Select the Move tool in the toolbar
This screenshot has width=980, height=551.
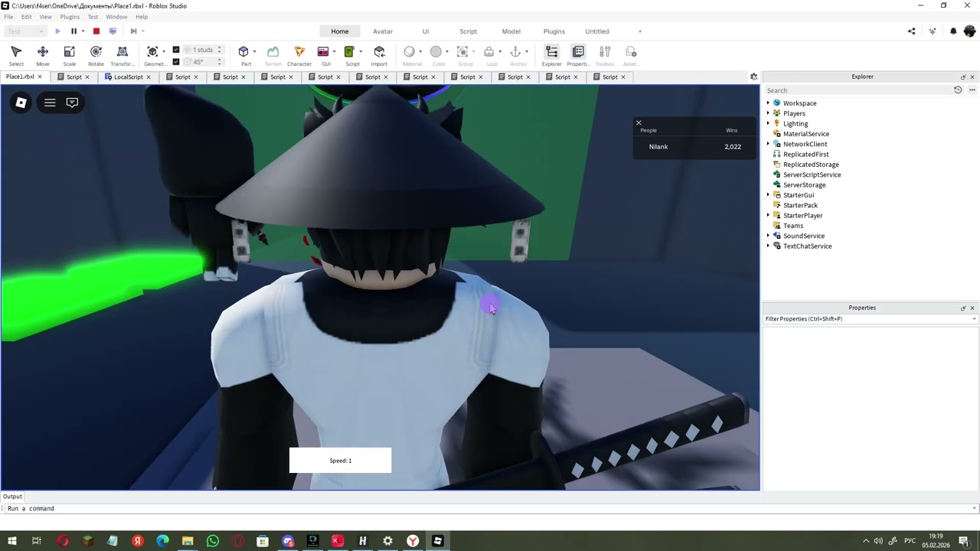(x=43, y=55)
